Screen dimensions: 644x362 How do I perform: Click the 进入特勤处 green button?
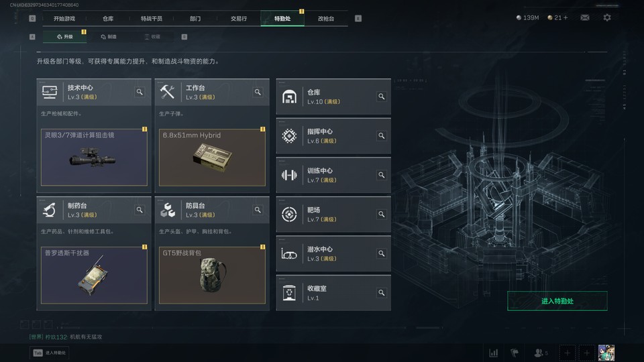click(557, 301)
